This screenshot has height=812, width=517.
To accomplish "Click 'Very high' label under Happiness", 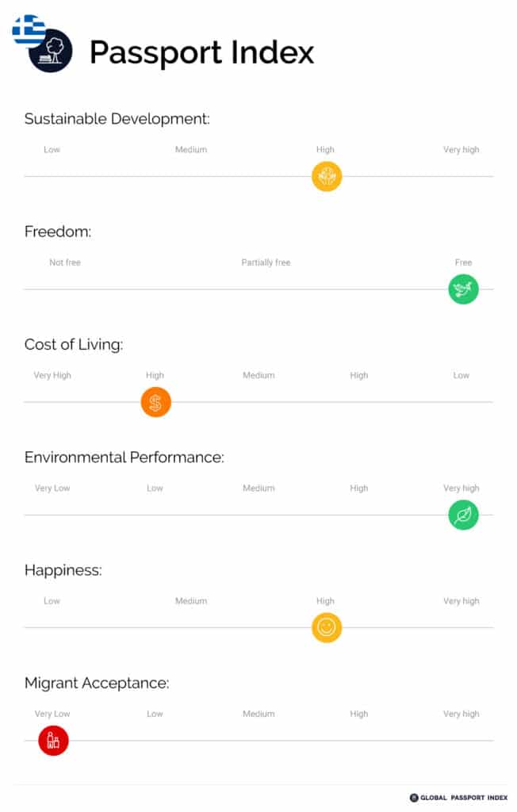I will (461, 601).
